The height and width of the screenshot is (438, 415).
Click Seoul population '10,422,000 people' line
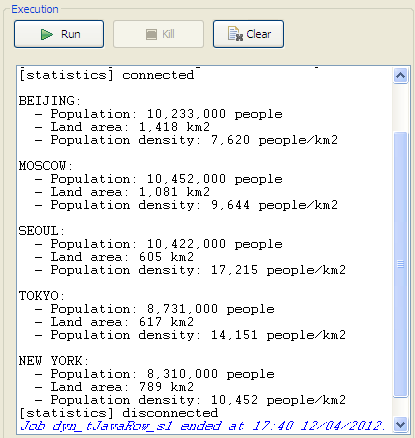pyautogui.click(x=159, y=244)
